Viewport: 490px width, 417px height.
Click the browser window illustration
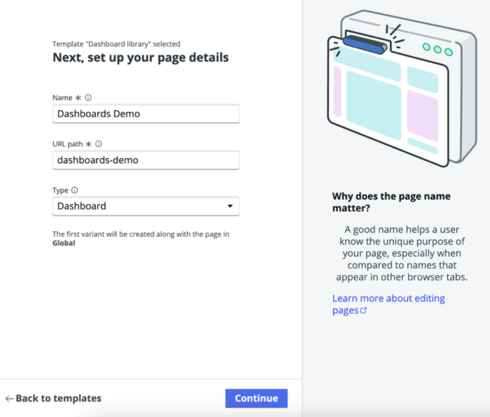[x=402, y=88]
